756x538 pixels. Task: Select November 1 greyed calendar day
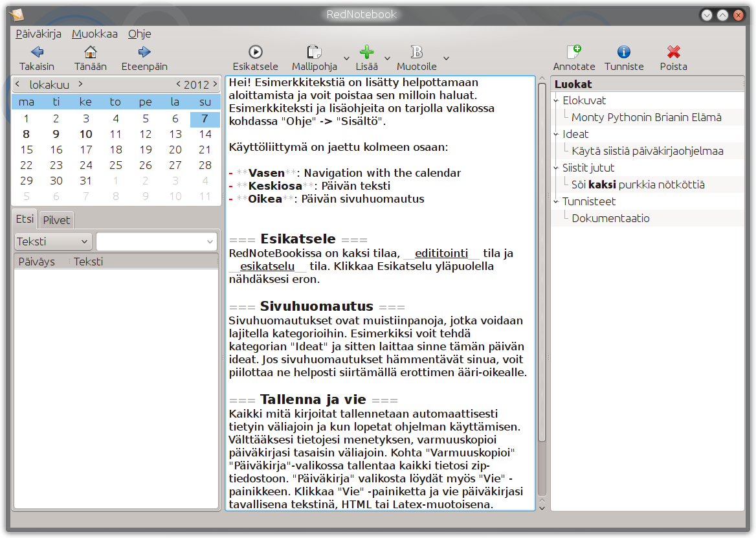point(116,181)
